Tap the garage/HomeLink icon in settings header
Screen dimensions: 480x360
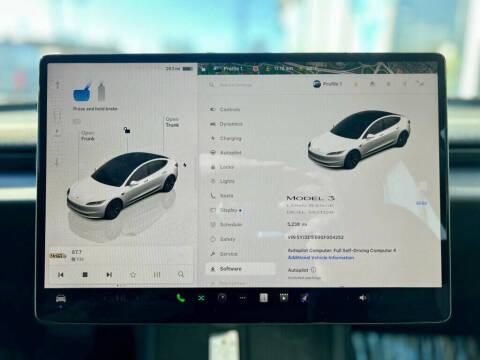coord(372,84)
